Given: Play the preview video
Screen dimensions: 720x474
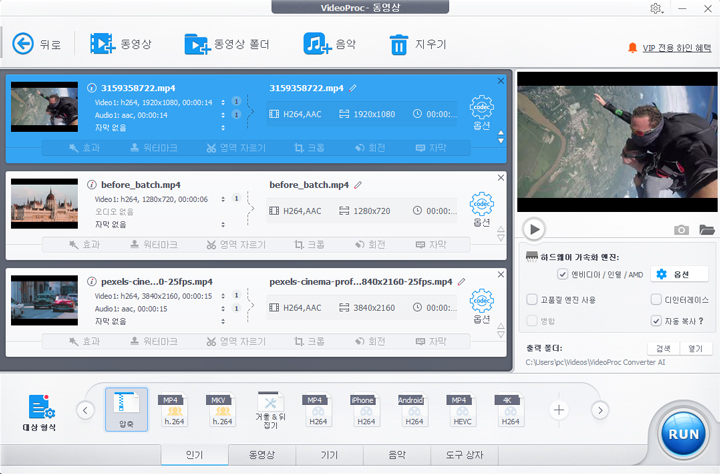Looking at the screenshot, I should pos(534,229).
